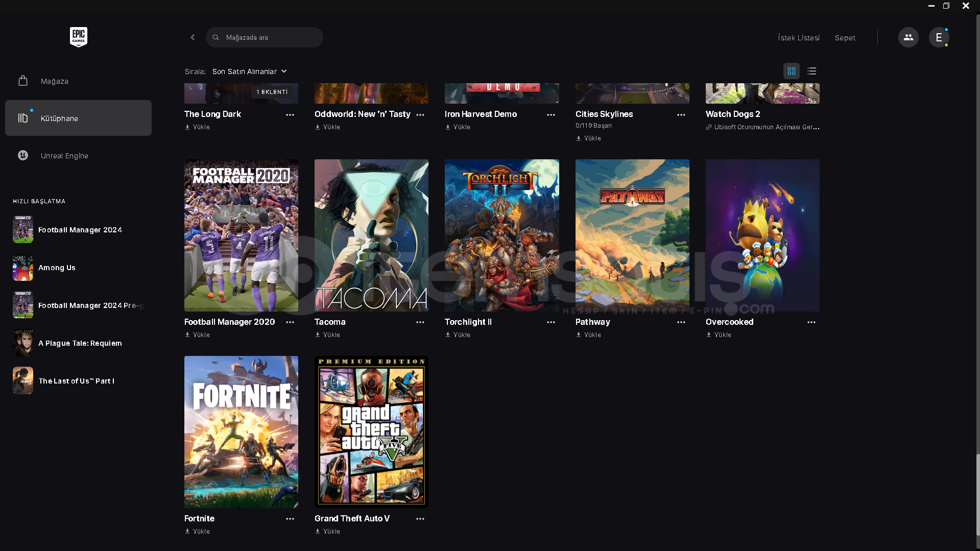Click Yükle under Tacoma
This screenshot has width=980, height=551.
tap(328, 335)
